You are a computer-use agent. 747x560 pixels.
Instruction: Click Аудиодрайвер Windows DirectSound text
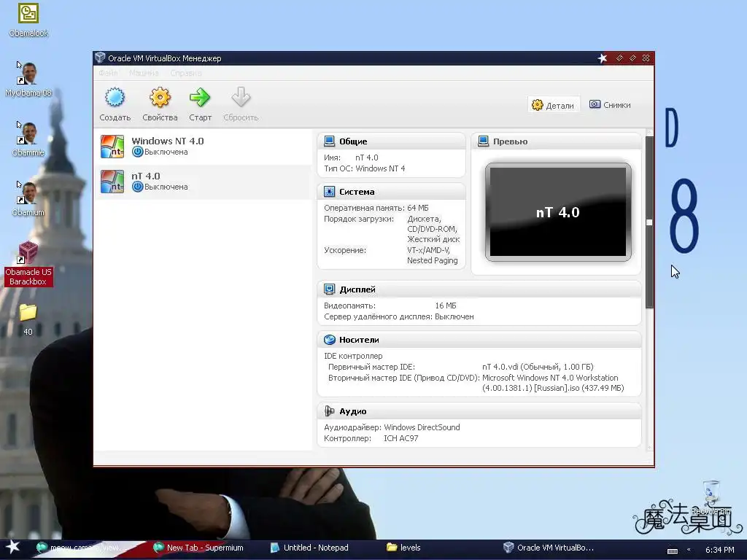click(x=392, y=427)
